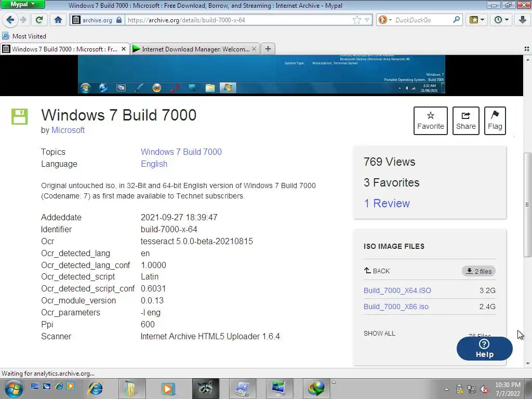Switch to Mypal raccoon taskbar button
Screen dimensions: 532x399
[206, 389]
